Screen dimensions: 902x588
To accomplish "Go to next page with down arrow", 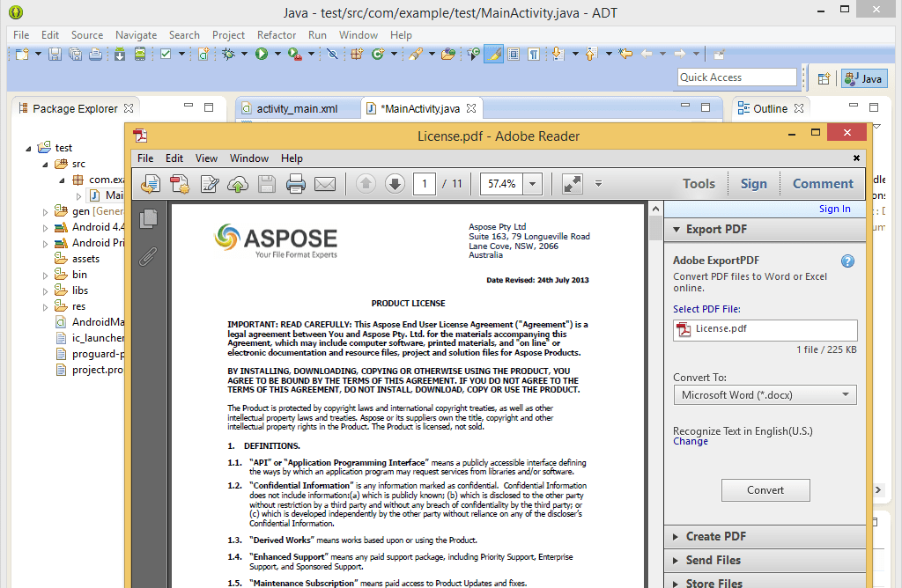I will (x=395, y=184).
